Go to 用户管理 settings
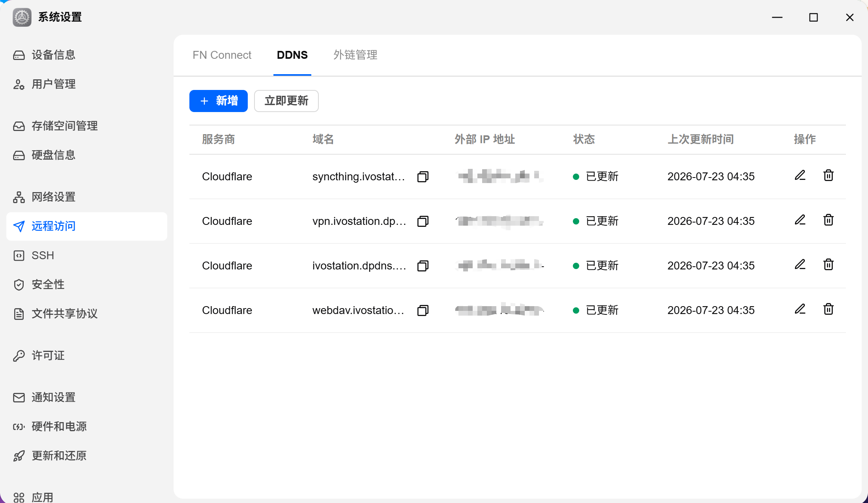This screenshot has width=868, height=503. pyautogui.click(x=87, y=84)
